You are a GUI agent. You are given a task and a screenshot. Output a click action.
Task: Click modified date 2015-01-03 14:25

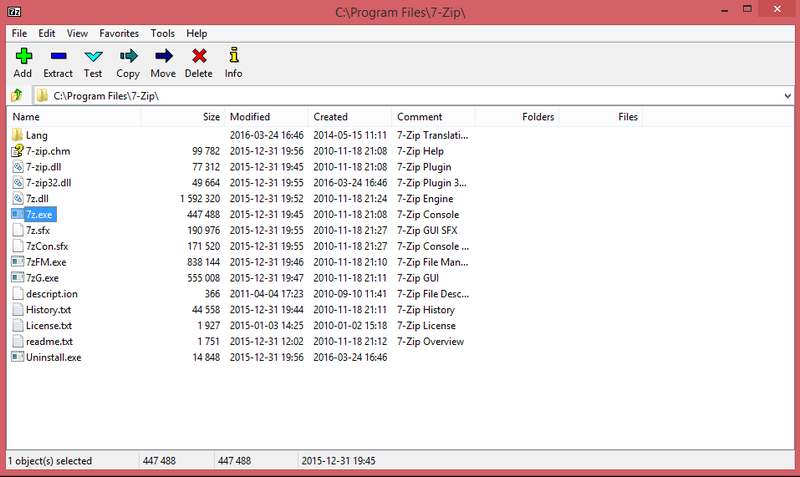266,325
